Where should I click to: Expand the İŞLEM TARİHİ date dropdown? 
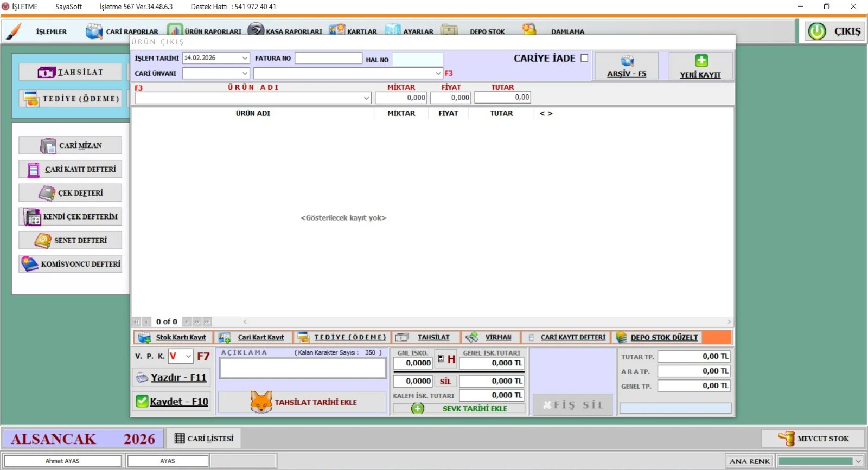click(245, 58)
